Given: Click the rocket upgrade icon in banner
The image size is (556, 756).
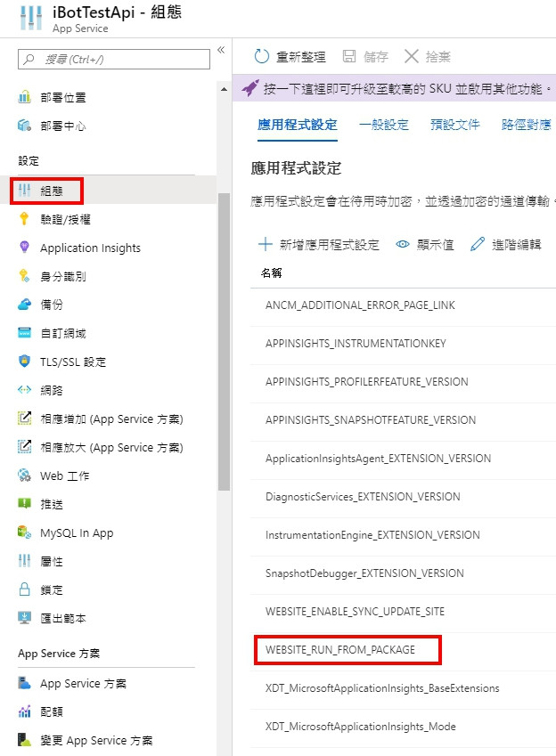Looking at the screenshot, I should (250, 88).
